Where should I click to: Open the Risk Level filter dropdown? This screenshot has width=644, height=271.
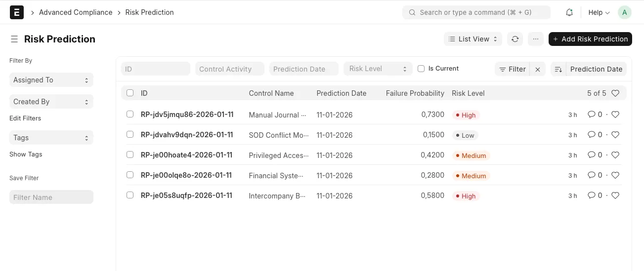378,69
